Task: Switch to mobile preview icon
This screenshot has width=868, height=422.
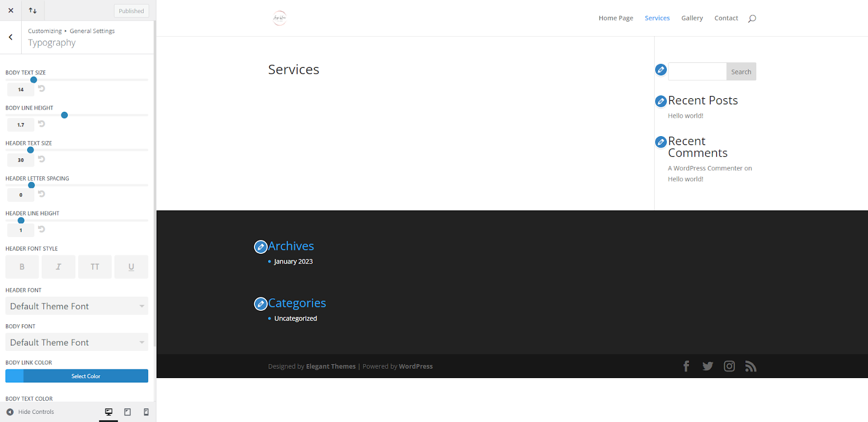Action: tap(146, 412)
